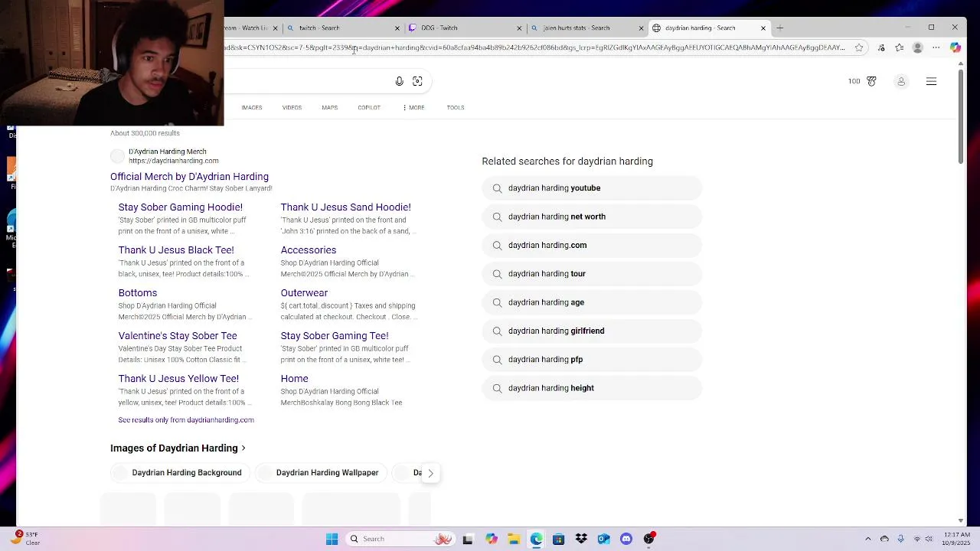Screen dimensions: 980x551
Task: Open Valentine's Stay Sober Tee link
Action: point(178,336)
